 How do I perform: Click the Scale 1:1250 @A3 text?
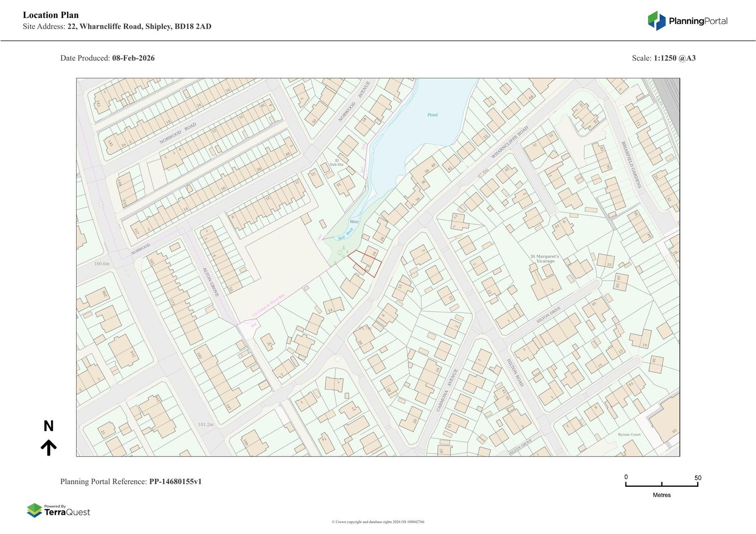coord(663,58)
